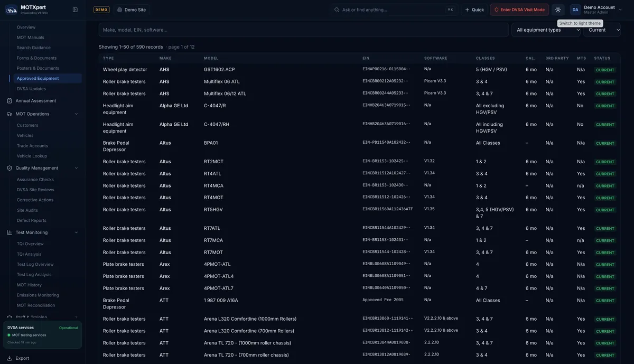The height and width of the screenshot is (364, 634).
Task: Open DVSA Site Reviews
Action: pyautogui.click(x=35, y=190)
